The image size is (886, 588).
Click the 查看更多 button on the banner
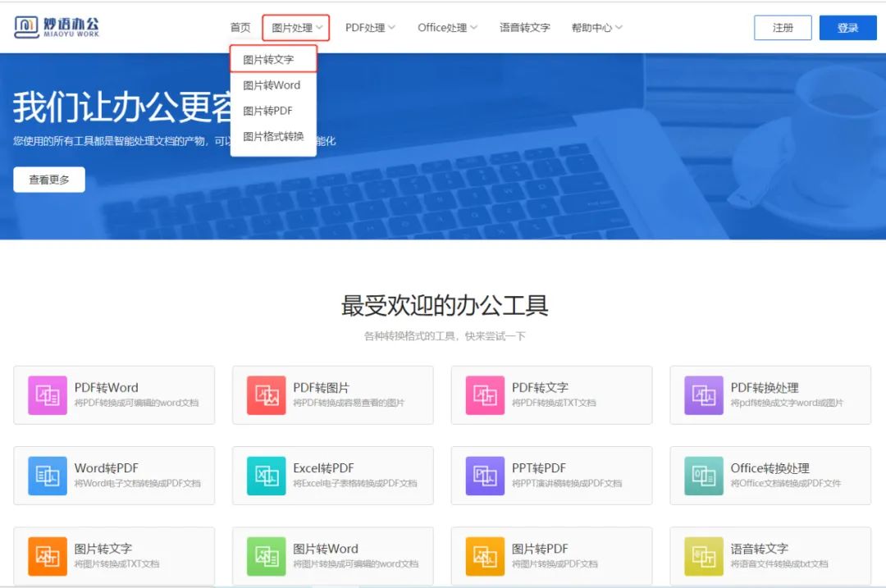click(x=48, y=179)
